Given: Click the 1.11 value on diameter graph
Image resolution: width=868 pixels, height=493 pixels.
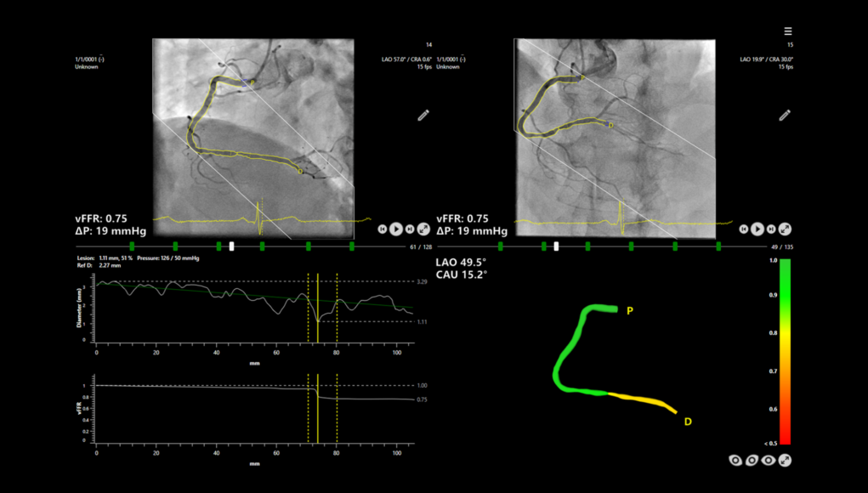Looking at the screenshot, I should 422,321.
